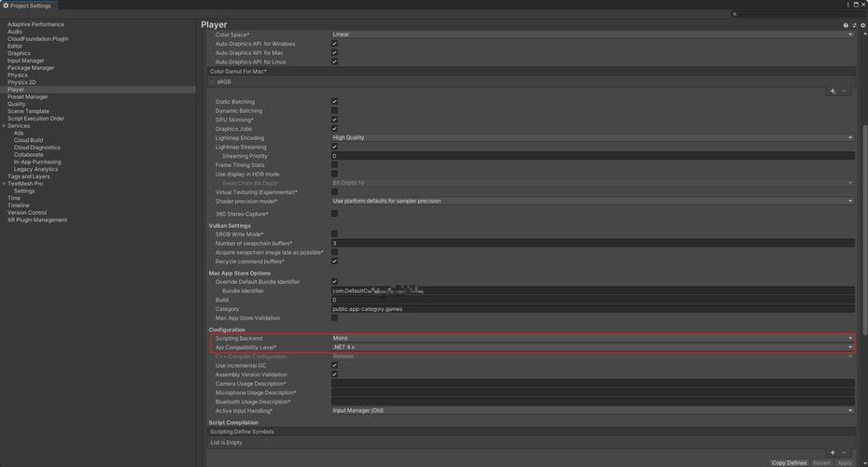Image resolution: width=868 pixels, height=467 pixels.
Task: Toggle Auto Graphics API for Linux
Action: pos(334,62)
